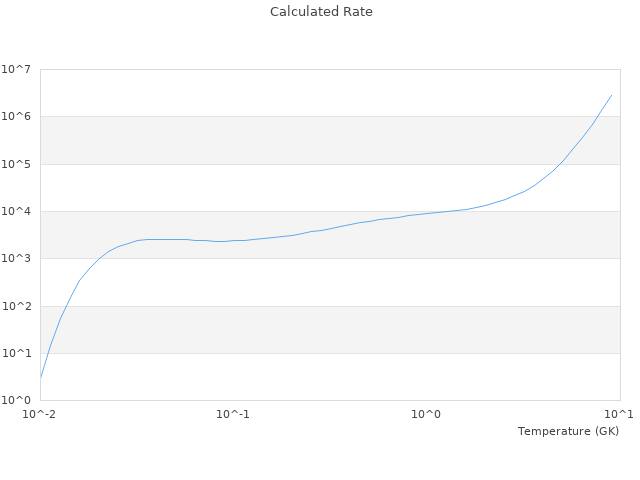
Task: Click the curve's top-right endpoint
Action: 611,95
